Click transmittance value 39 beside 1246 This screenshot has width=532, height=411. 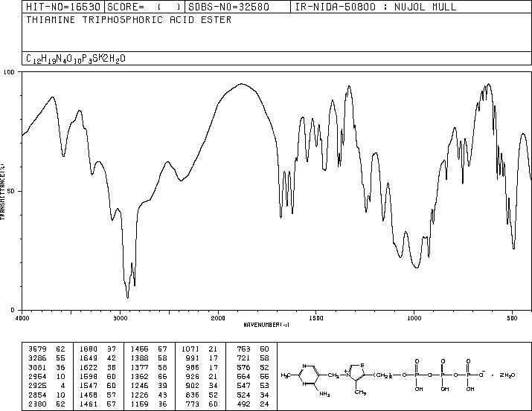pyautogui.click(x=162, y=386)
